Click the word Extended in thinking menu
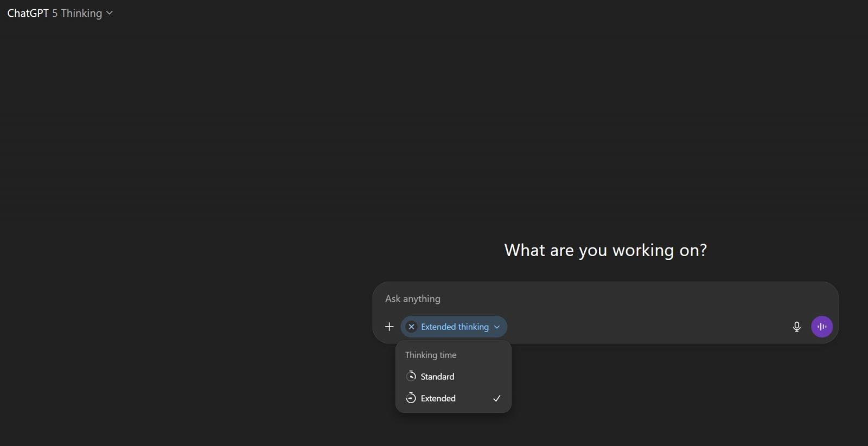This screenshot has height=446, width=868. [x=438, y=398]
